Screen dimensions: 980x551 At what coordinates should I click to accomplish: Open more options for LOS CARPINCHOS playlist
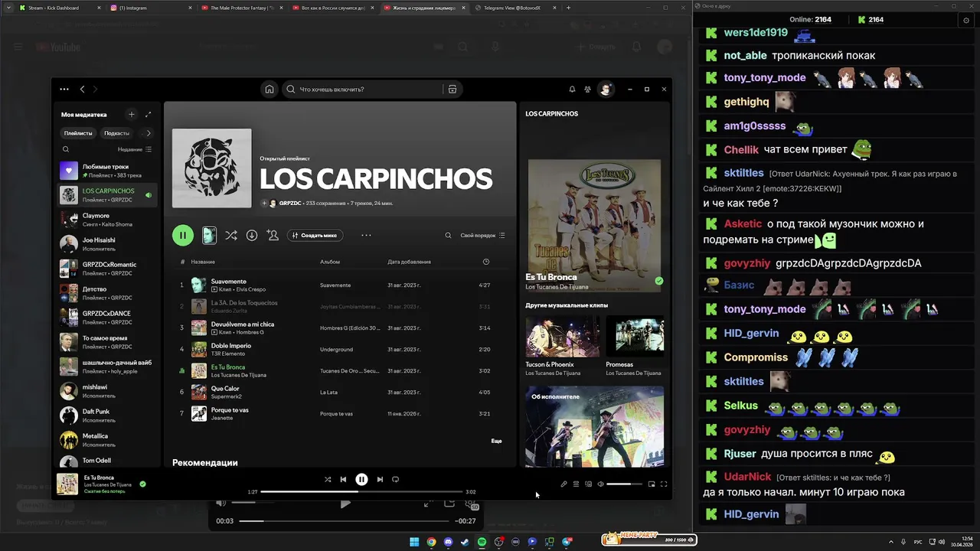366,235
